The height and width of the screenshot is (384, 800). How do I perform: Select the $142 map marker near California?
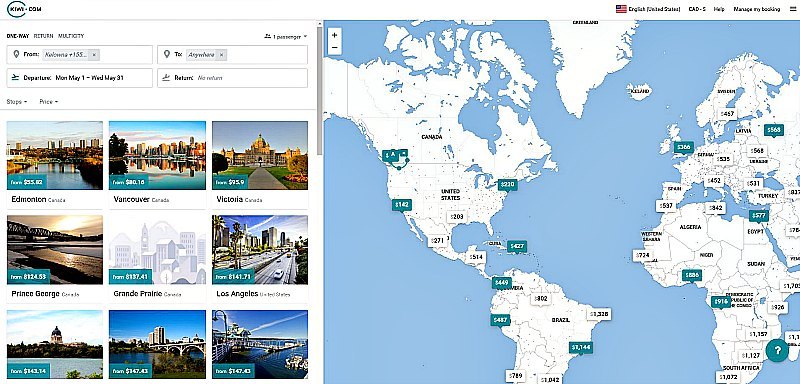click(401, 204)
